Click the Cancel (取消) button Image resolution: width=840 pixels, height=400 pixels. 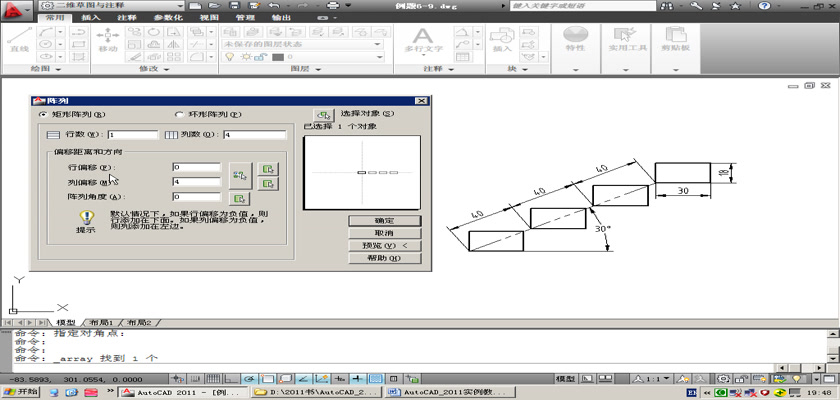pos(385,233)
